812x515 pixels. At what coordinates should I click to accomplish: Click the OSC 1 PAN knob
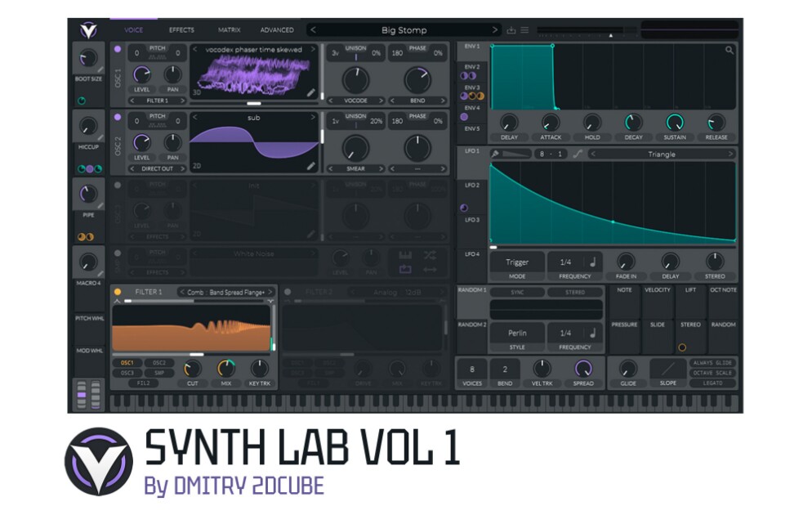172,74
